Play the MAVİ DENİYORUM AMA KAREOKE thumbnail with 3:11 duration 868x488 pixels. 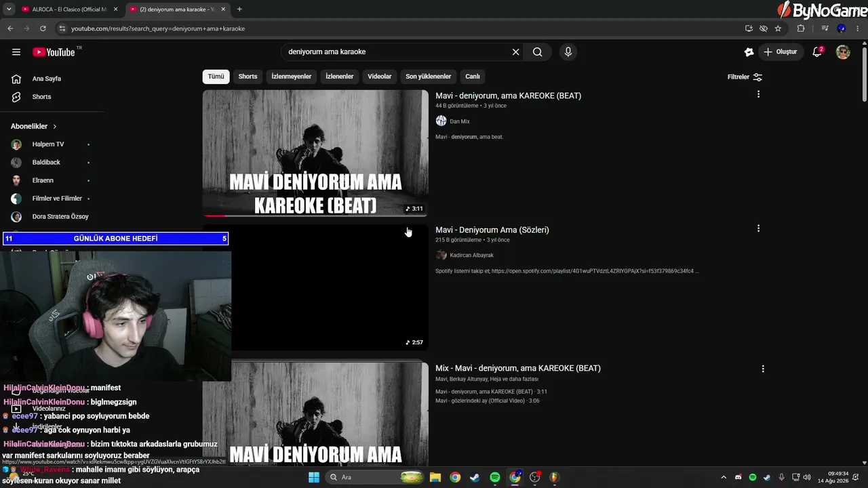(315, 153)
